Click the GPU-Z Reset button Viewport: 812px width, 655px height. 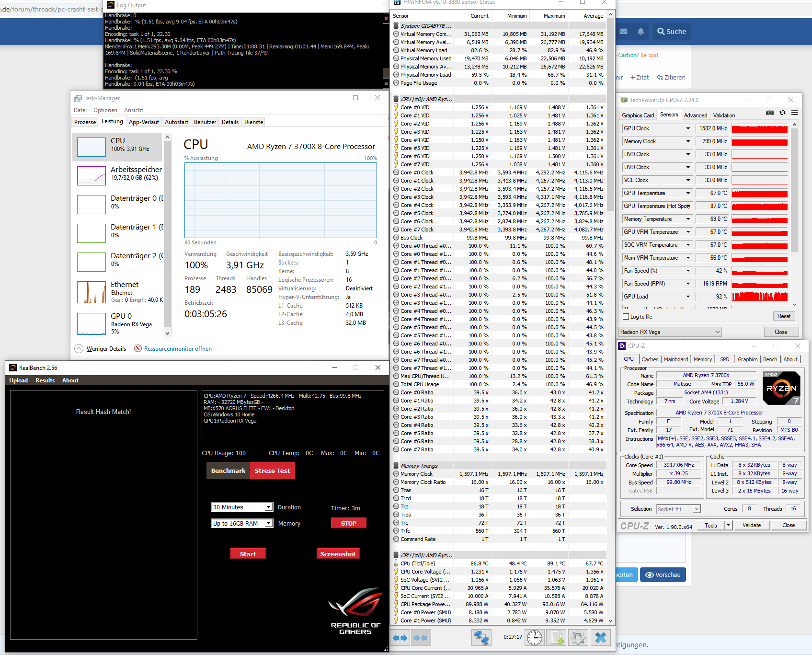tap(784, 316)
